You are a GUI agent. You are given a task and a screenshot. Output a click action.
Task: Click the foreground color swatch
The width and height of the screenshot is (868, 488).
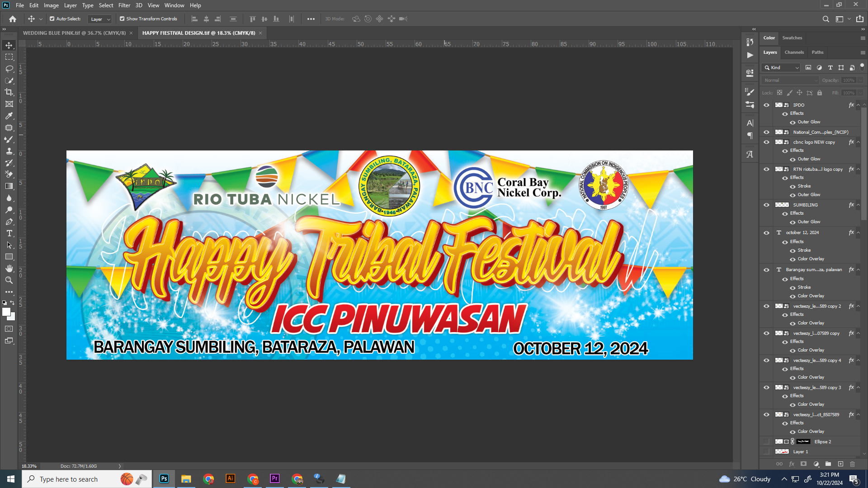tap(6, 312)
